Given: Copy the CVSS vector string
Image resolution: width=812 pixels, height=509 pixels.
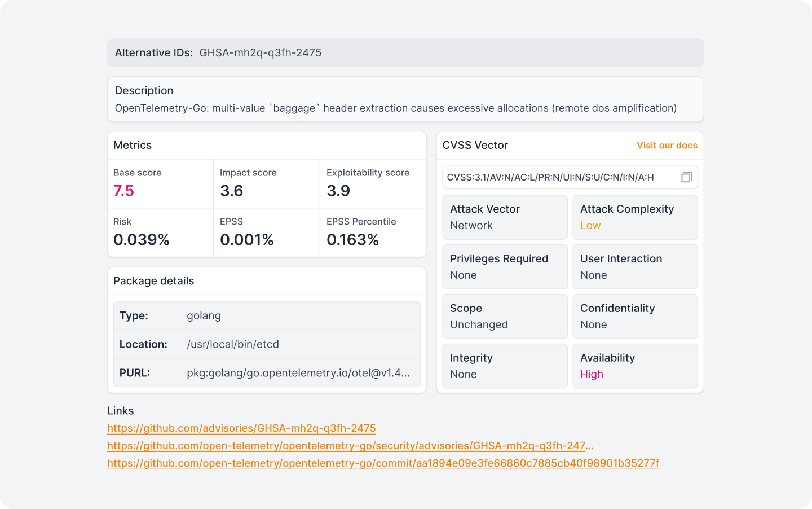Looking at the screenshot, I should 686,177.
